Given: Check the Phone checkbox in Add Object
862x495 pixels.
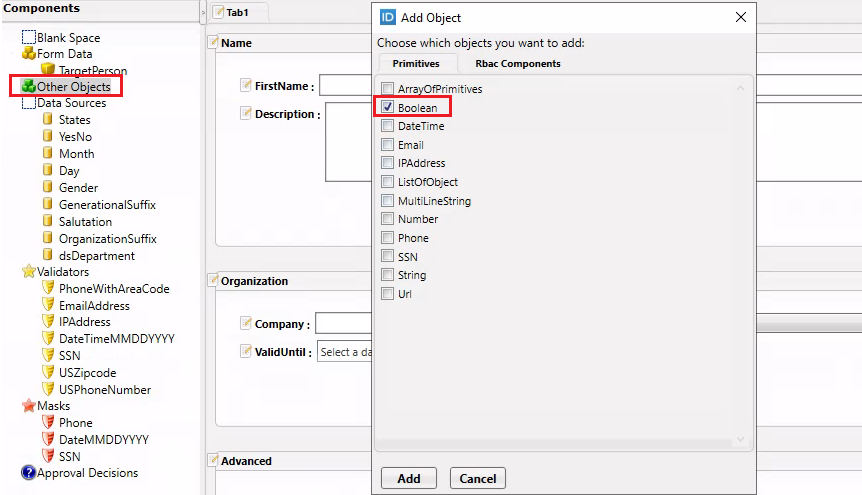Looking at the screenshot, I should click(388, 238).
